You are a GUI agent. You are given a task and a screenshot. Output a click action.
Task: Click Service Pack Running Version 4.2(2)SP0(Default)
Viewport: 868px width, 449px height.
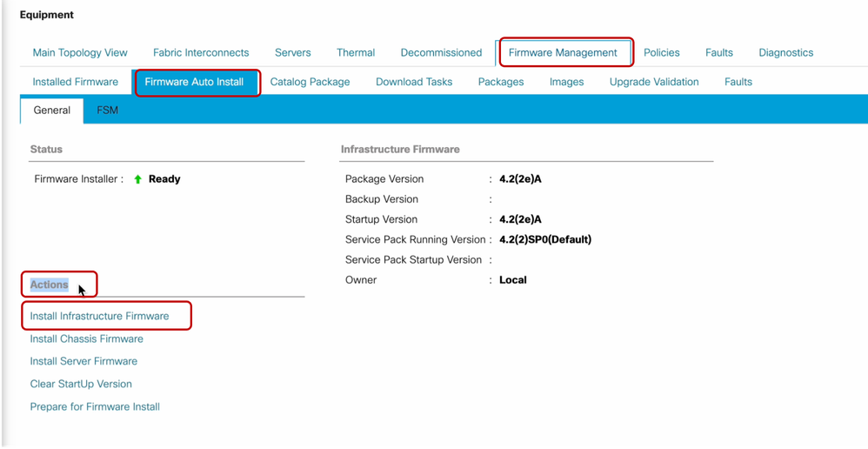pos(545,239)
